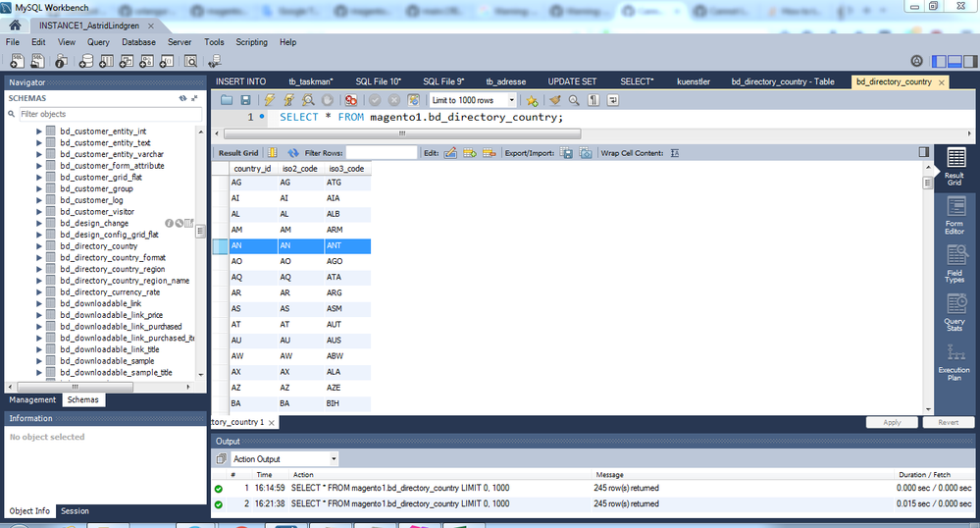Open the Field Types panel
980x528 pixels.
[x=954, y=264]
